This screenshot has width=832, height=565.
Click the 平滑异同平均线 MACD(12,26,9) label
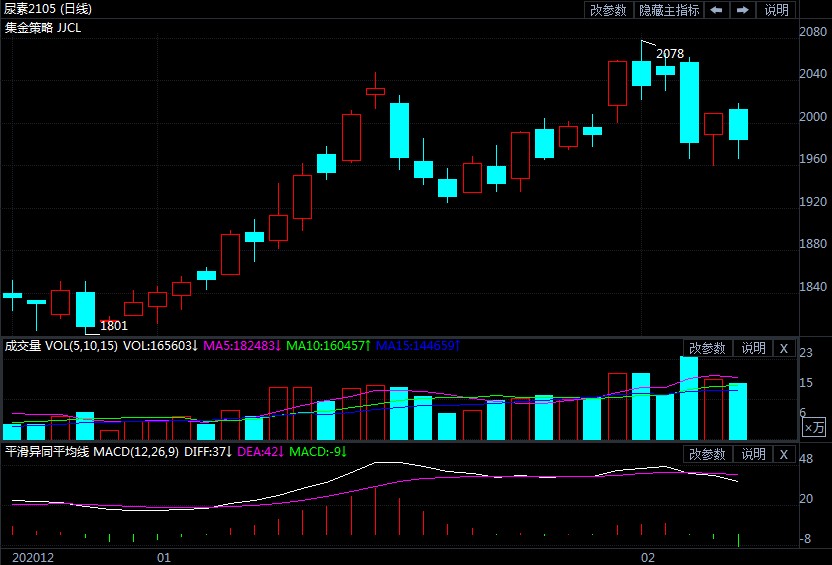[92, 452]
